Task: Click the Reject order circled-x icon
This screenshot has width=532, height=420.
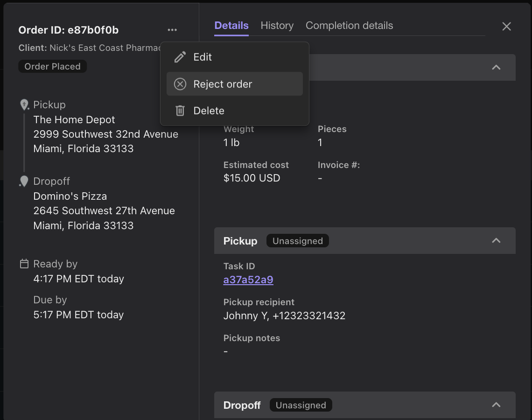Action: 180,84
